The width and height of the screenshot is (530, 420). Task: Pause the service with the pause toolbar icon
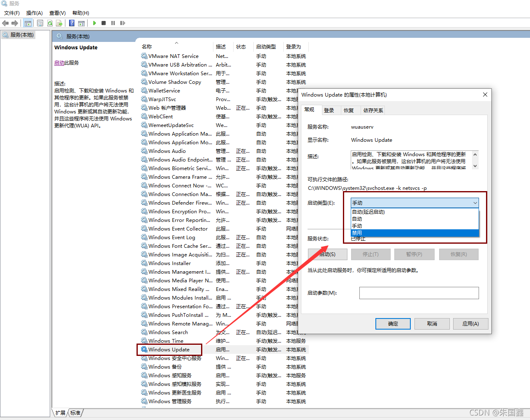pos(113,23)
